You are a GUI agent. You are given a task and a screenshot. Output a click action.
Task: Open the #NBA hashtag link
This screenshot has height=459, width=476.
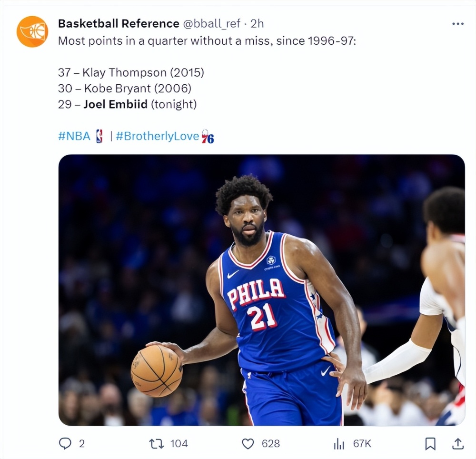coord(74,136)
